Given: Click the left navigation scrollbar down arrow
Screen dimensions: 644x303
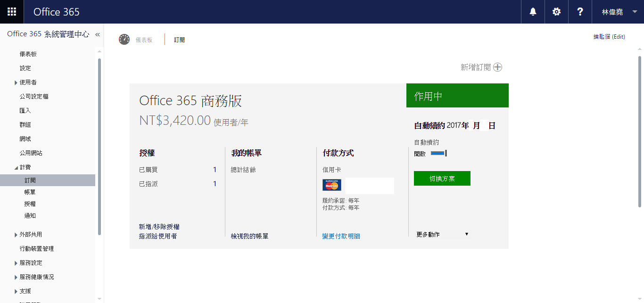Looking at the screenshot, I should pyautogui.click(x=99, y=298).
